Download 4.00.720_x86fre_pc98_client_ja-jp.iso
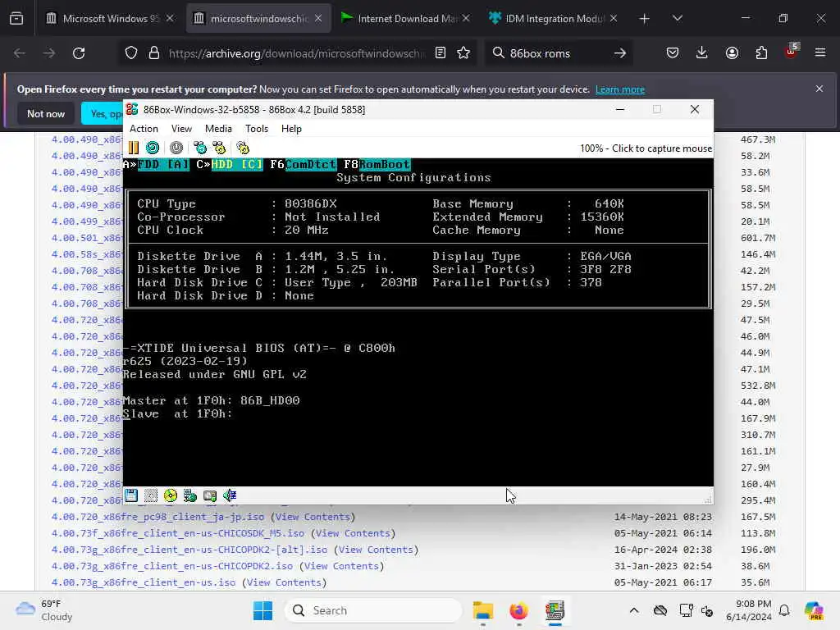 (x=157, y=517)
